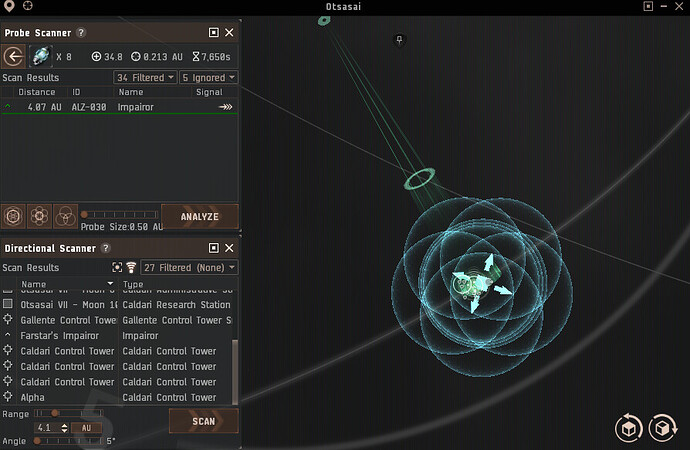This screenshot has height=450, width=690.
Task: Click the small pin marker on map
Action: click(x=399, y=40)
